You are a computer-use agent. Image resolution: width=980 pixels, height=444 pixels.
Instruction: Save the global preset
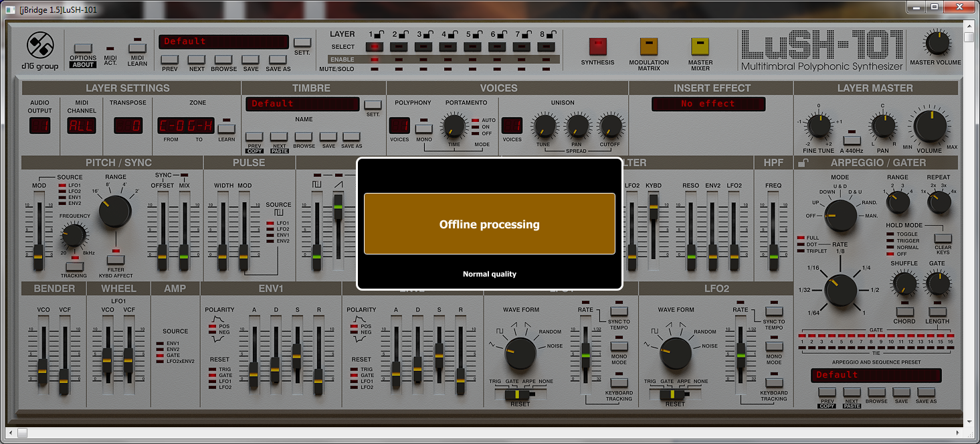pos(251,60)
